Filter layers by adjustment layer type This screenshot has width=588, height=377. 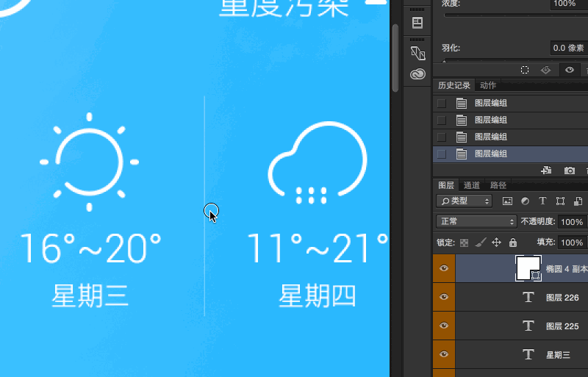[525, 201]
